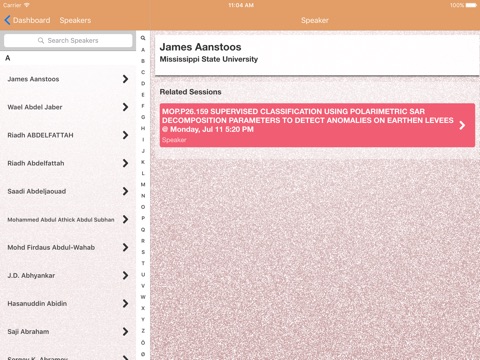480x360 pixels.
Task: Tap the back chevron icon next to Dashboard
Action: (7, 20)
